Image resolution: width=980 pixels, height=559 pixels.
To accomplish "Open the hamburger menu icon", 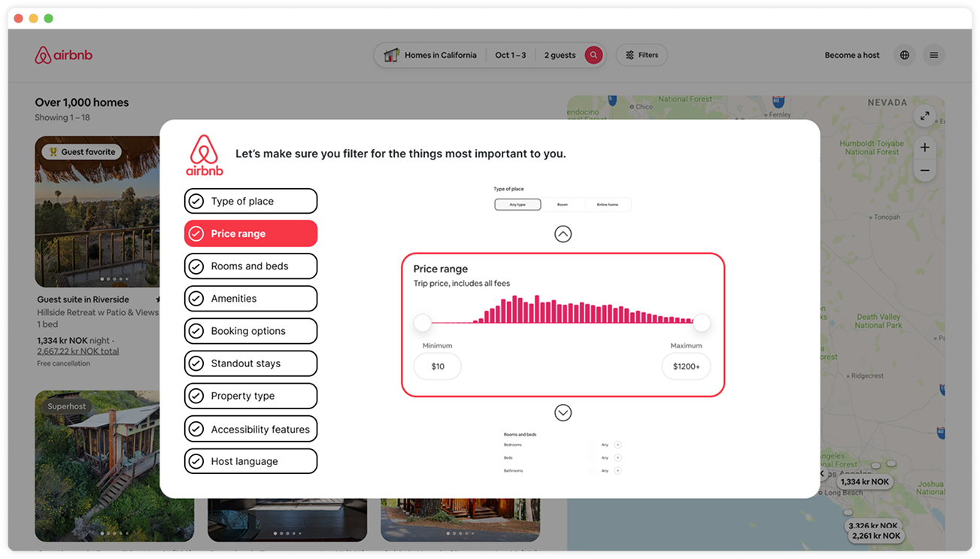I will (933, 55).
